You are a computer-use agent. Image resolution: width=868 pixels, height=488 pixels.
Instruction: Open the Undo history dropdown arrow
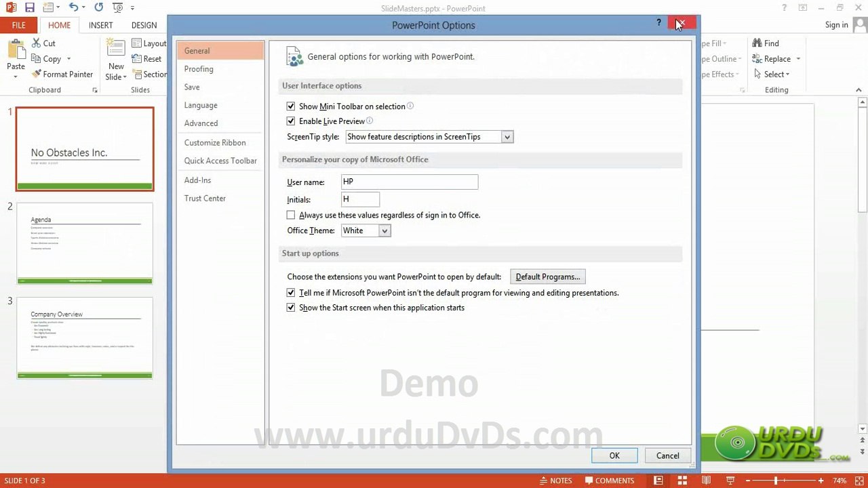coord(83,8)
